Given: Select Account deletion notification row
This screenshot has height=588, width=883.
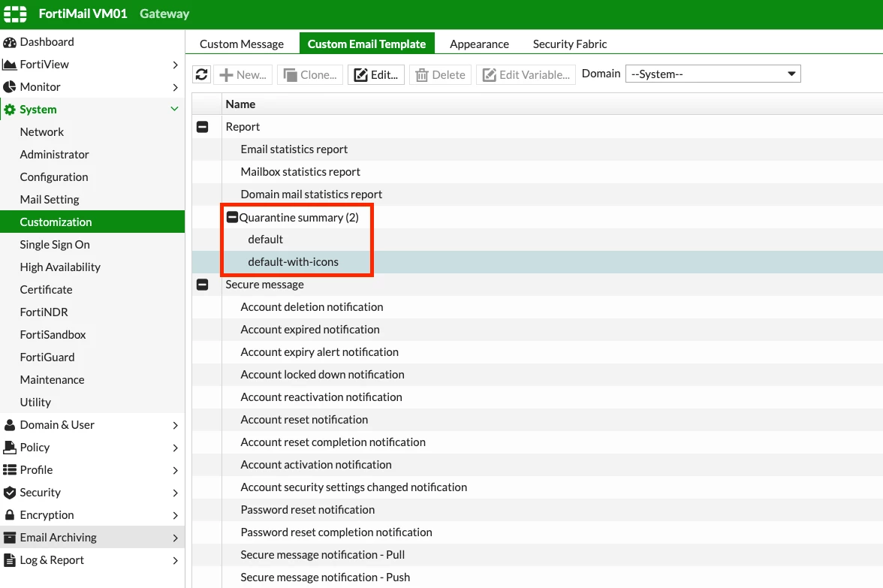Looking at the screenshot, I should (x=538, y=307).
